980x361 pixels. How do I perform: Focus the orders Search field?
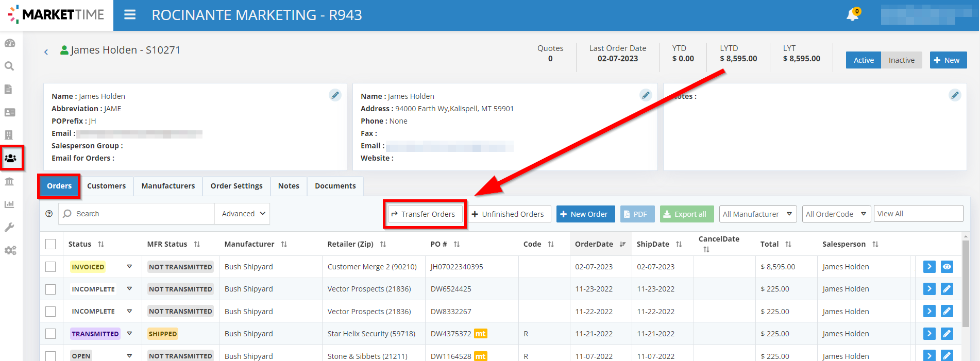click(137, 214)
